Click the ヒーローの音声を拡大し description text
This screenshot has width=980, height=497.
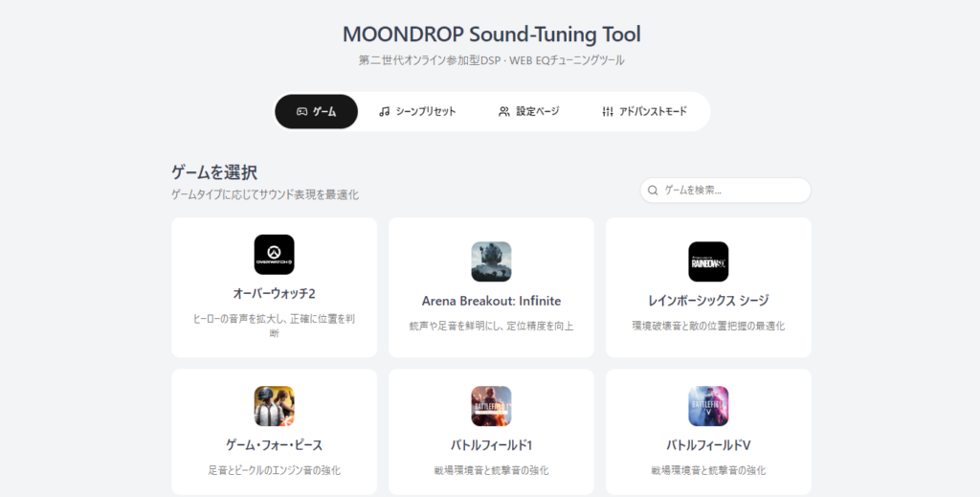tap(274, 326)
